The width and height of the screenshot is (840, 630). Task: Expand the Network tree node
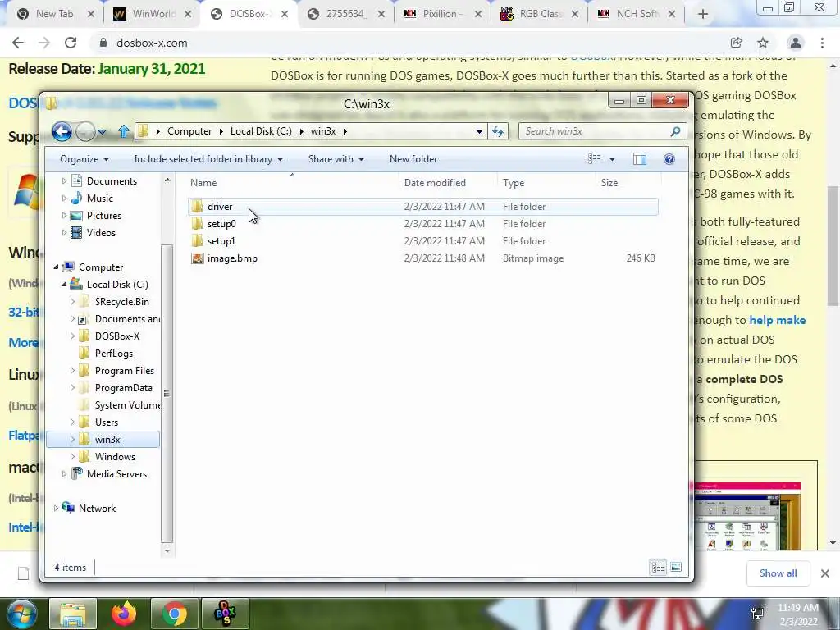[x=56, y=509]
